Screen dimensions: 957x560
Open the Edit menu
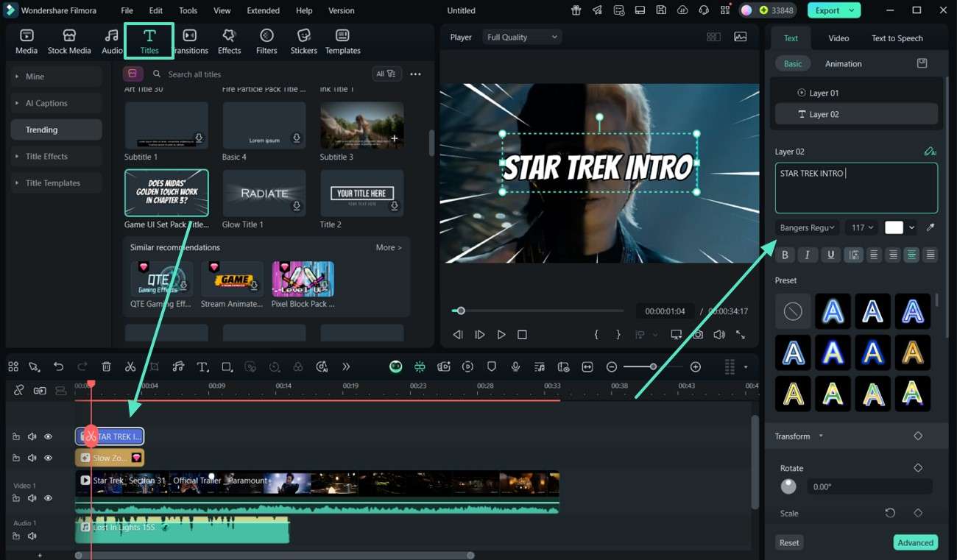point(155,10)
